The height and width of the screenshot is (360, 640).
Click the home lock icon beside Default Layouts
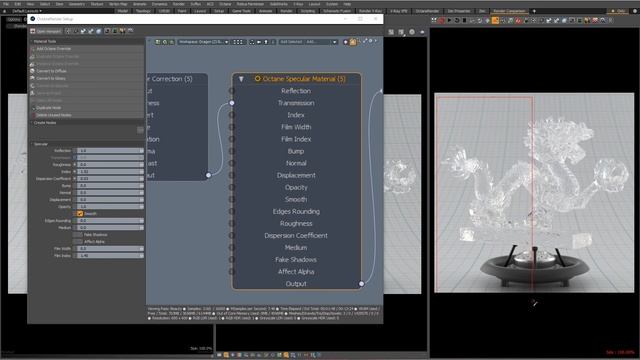click(4, 11)
